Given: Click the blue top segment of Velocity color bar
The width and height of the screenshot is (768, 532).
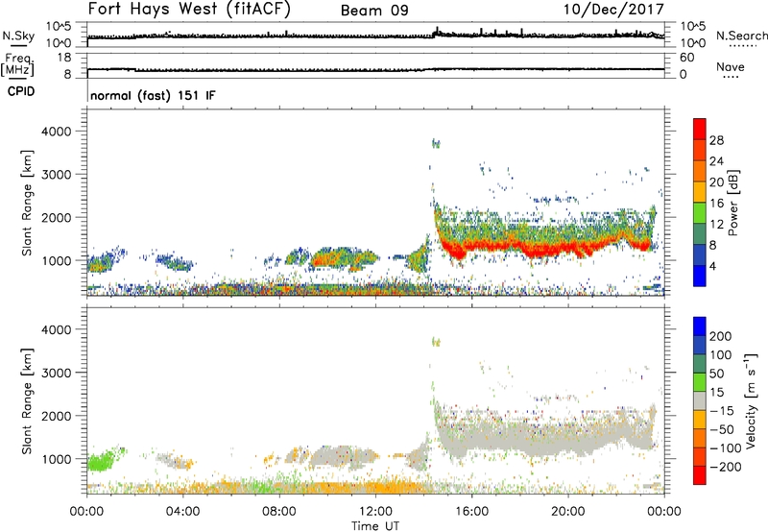Looking at the screenshot, I should [700, 326].
